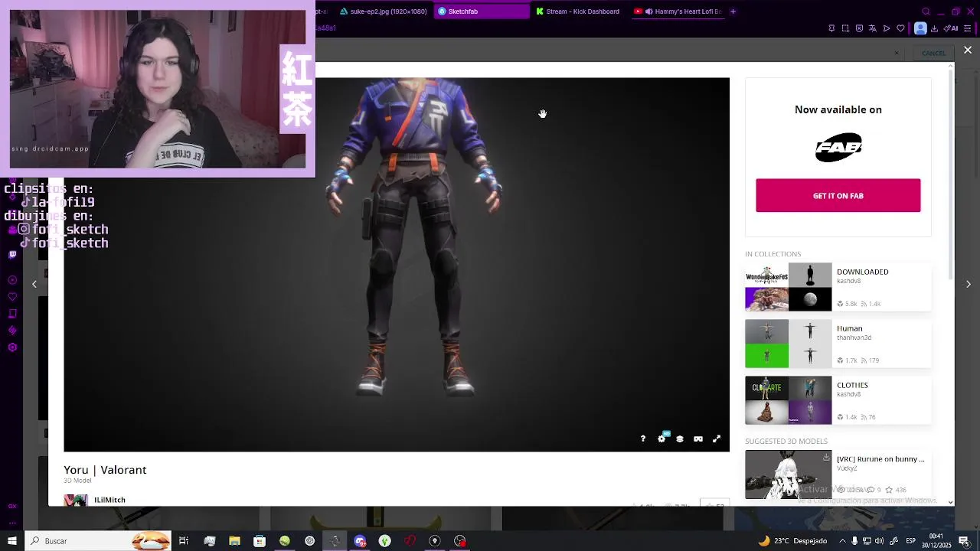Open the browser easy setup menu icon
This screenshot has width=980, height=551.
pyautogui.click(x=969, y=28)
